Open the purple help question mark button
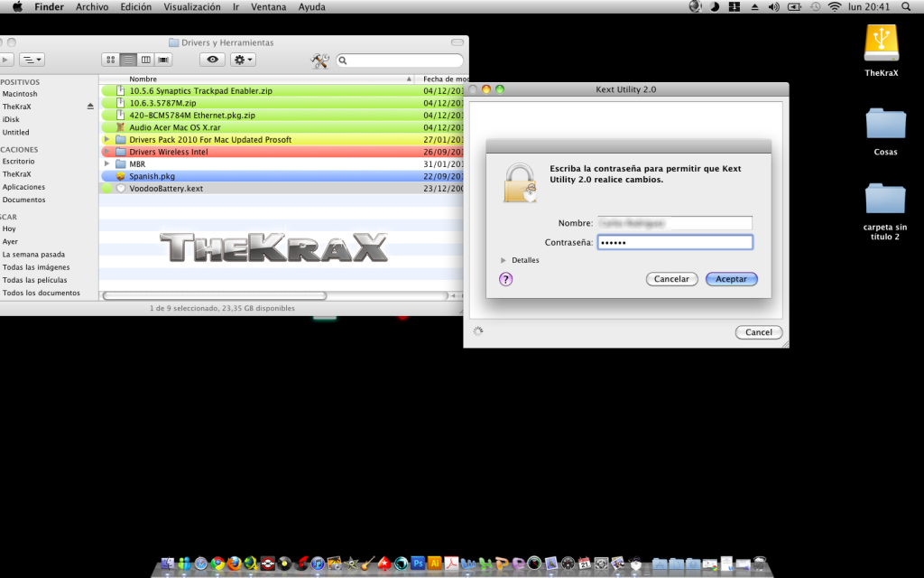Viewport: 924px width, 578px height. (505, 279)
